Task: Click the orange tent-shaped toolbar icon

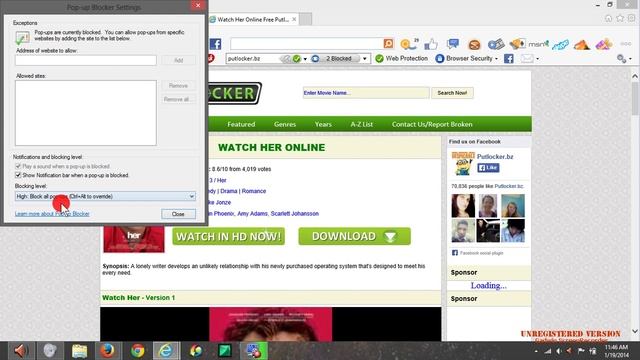Action: [x=582, y=44]
